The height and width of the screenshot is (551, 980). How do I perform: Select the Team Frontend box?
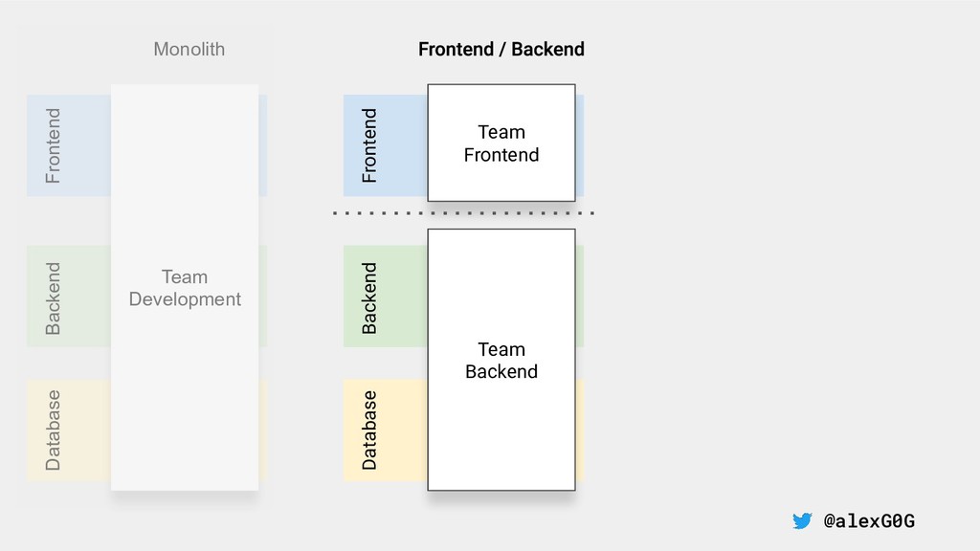coord(501,143)
